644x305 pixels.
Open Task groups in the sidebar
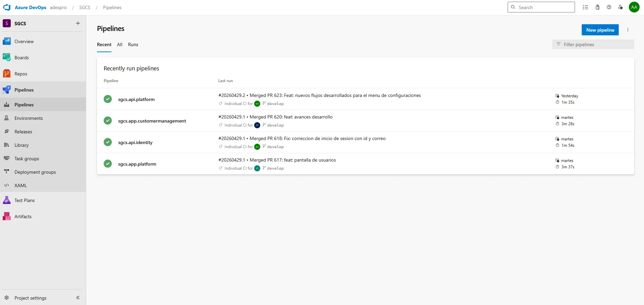(43, 159)
